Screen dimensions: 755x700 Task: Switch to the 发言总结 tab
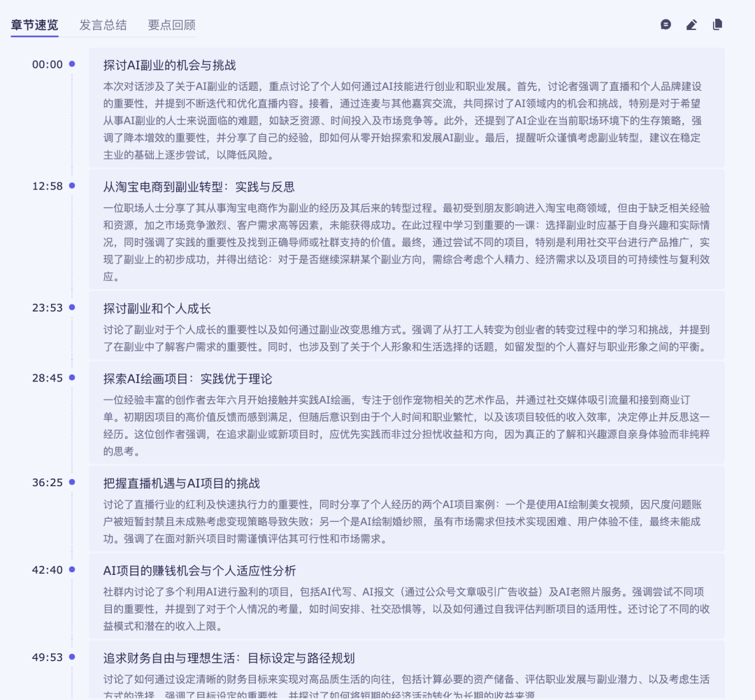pos(103,25)
